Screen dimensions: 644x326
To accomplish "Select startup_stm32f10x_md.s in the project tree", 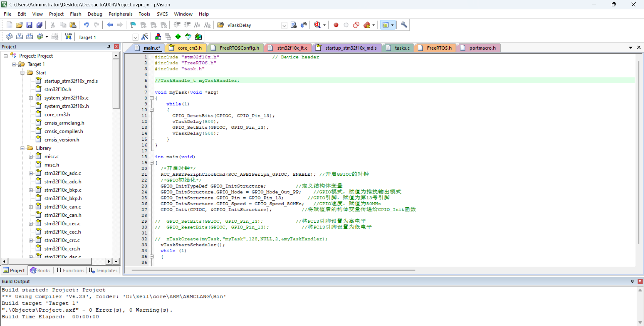I will [71, 81].
